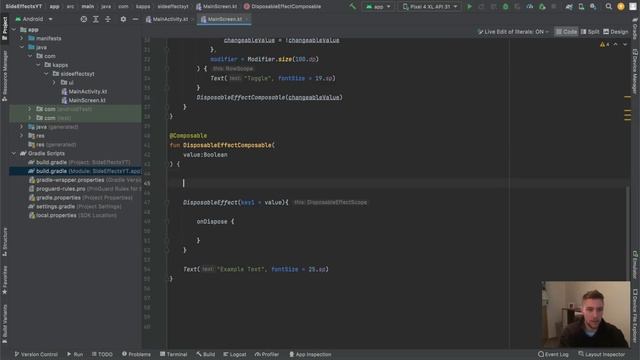Viewport: 640px width, 360px height.
Task: Click the DisposableEffectComposable breadcrumb
Action: pos(282,7)
